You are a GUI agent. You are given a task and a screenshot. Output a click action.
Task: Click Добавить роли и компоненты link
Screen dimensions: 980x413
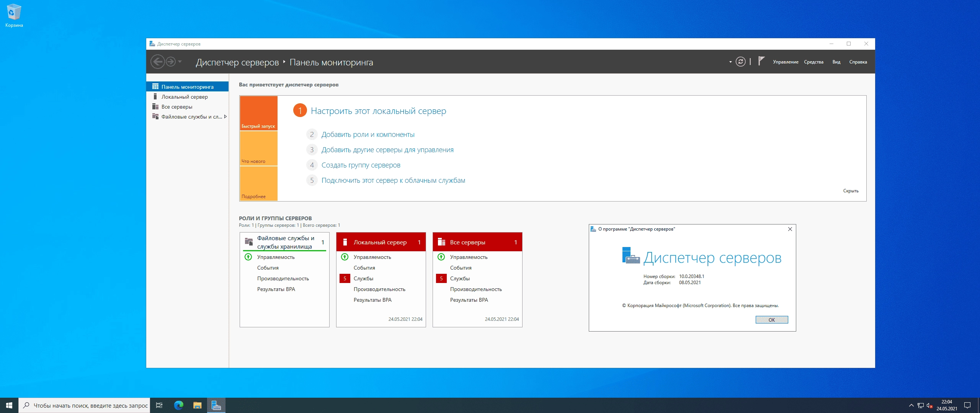click(x=368, y=135)
